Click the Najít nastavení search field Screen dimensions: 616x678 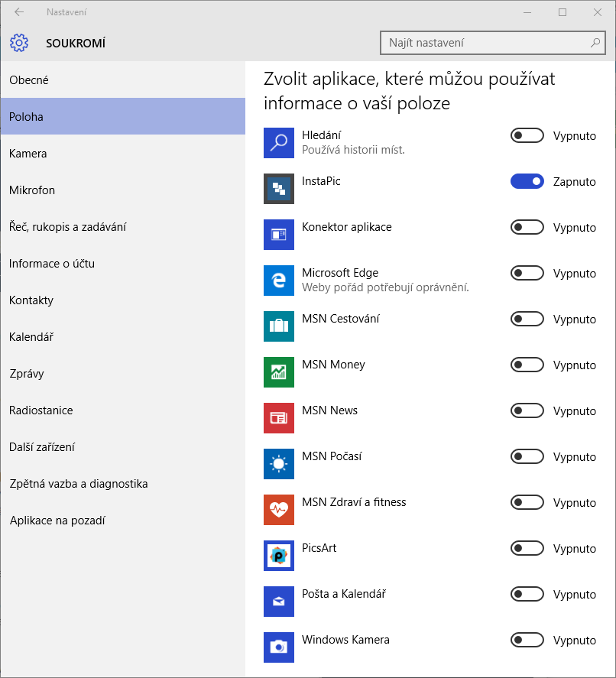point(493,43)
